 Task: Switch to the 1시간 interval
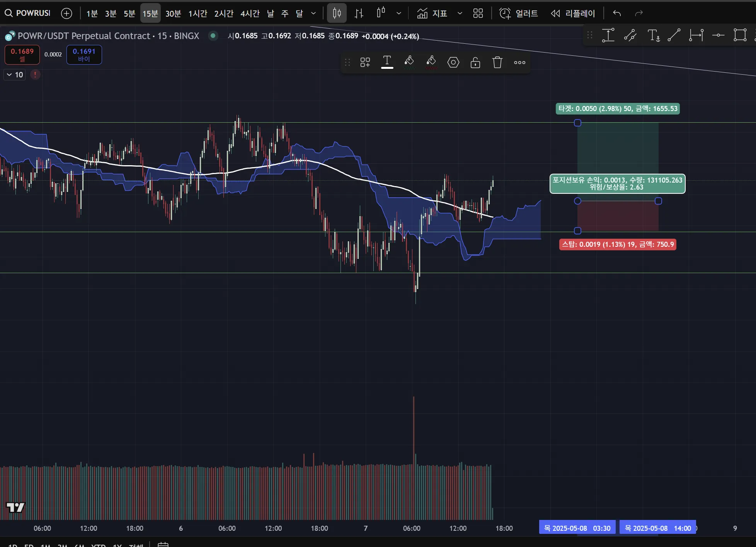tap(198, 14)
